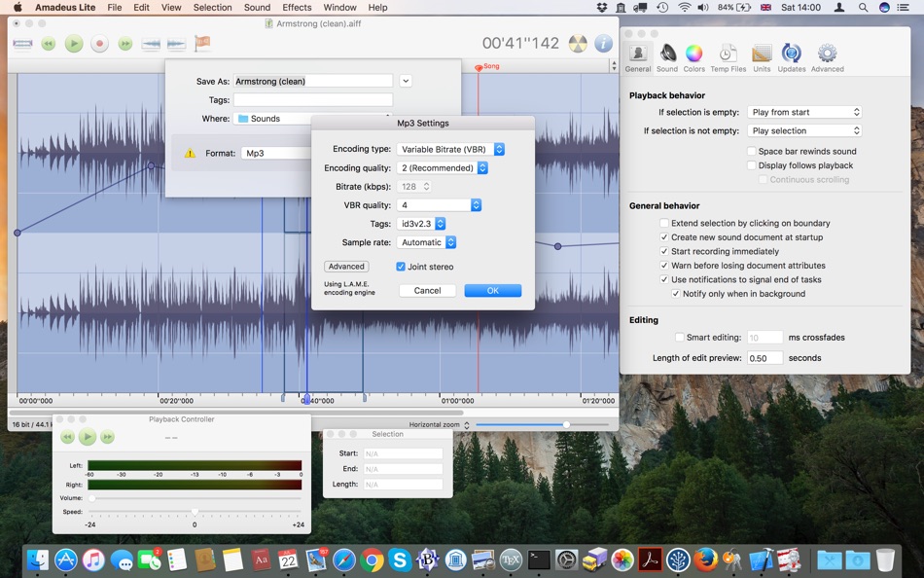Open the Colors preferences pane

[x=693, y=54]
